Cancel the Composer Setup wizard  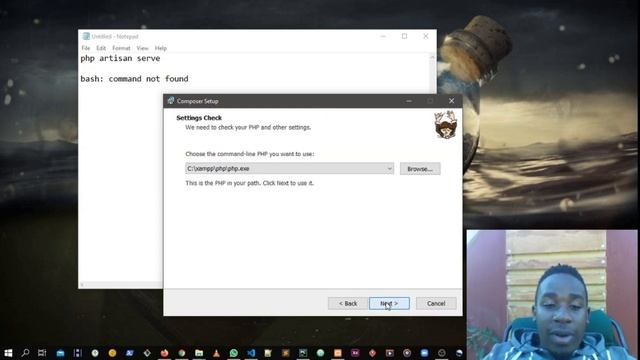[x=436, y=303]
